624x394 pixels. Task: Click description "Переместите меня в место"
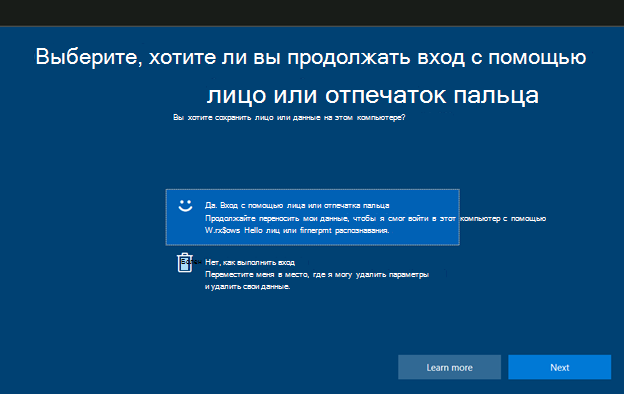317,275
